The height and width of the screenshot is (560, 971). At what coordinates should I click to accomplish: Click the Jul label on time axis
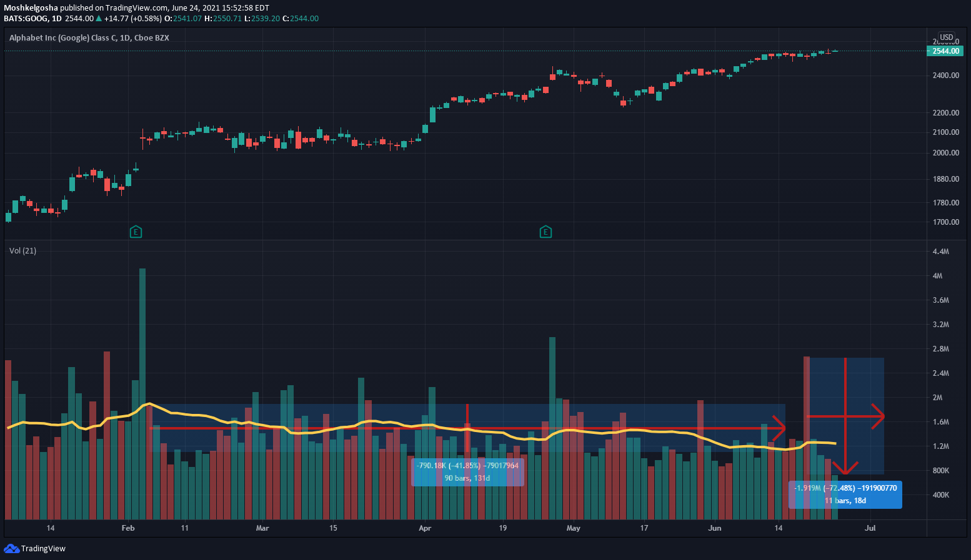[x=870, y=528]
